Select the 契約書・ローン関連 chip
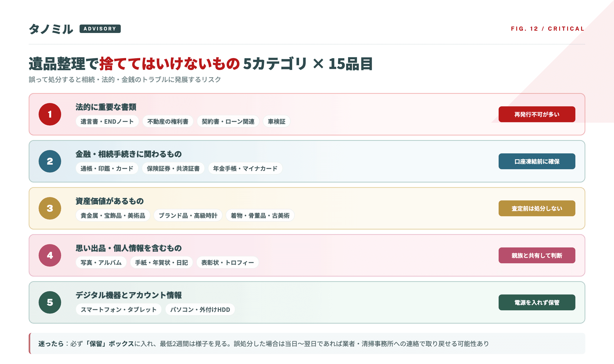614x364 pixels. [x=228, y=121]
